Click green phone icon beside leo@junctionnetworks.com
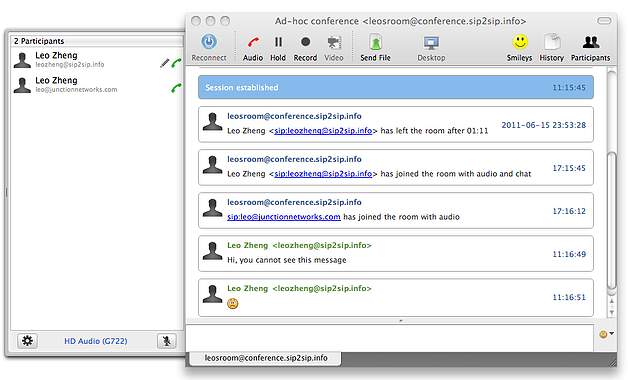628x380 pixels. (x=176, y=88)
